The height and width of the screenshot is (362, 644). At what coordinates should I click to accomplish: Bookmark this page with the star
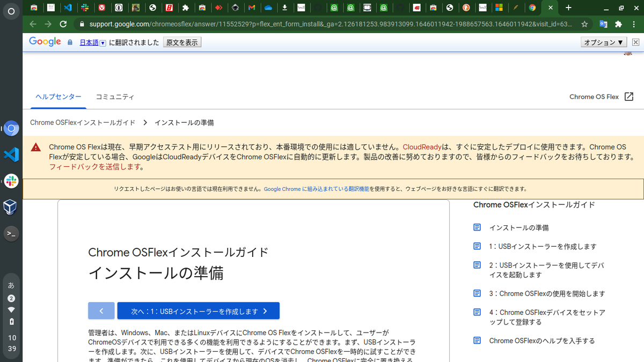coord(584,24)
